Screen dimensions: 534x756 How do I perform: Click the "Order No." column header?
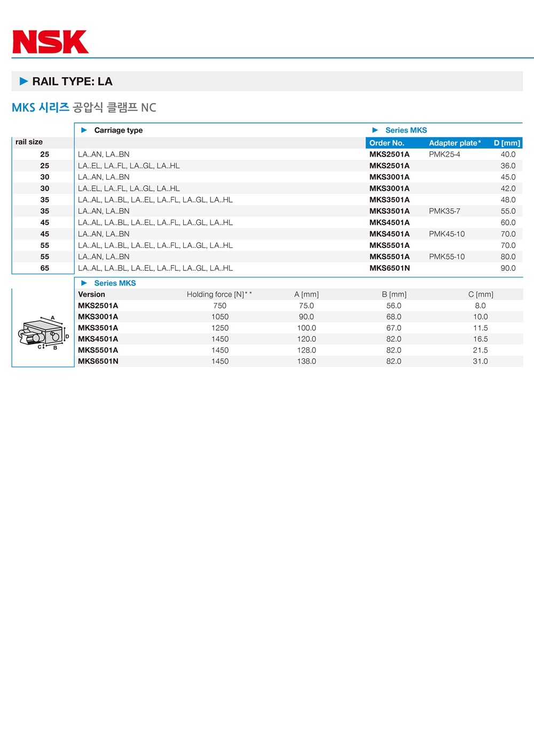(387, 143)
